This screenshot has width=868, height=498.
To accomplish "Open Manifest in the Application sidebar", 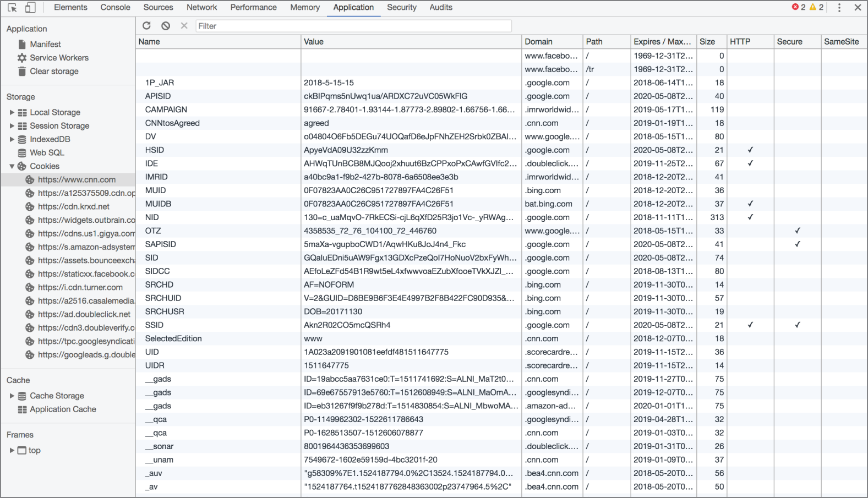I will coord(45,44).
